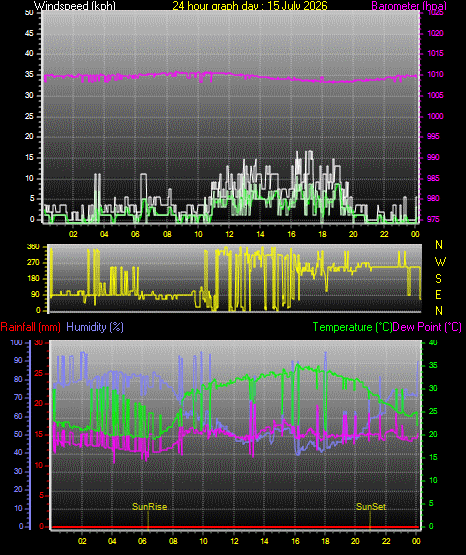The width and height of the screenshot is (466, 555).
Task: Click the wind direction axis value "360"
Action: (33, 247)
